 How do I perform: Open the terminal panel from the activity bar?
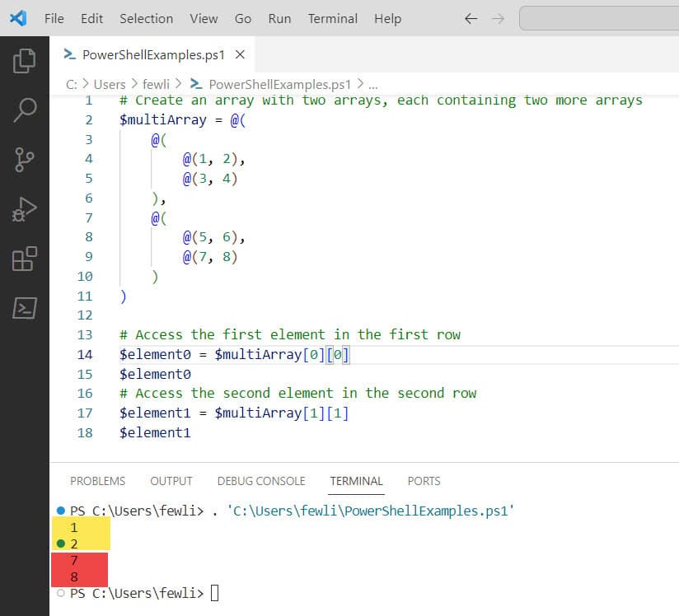(x=25, y=306)
